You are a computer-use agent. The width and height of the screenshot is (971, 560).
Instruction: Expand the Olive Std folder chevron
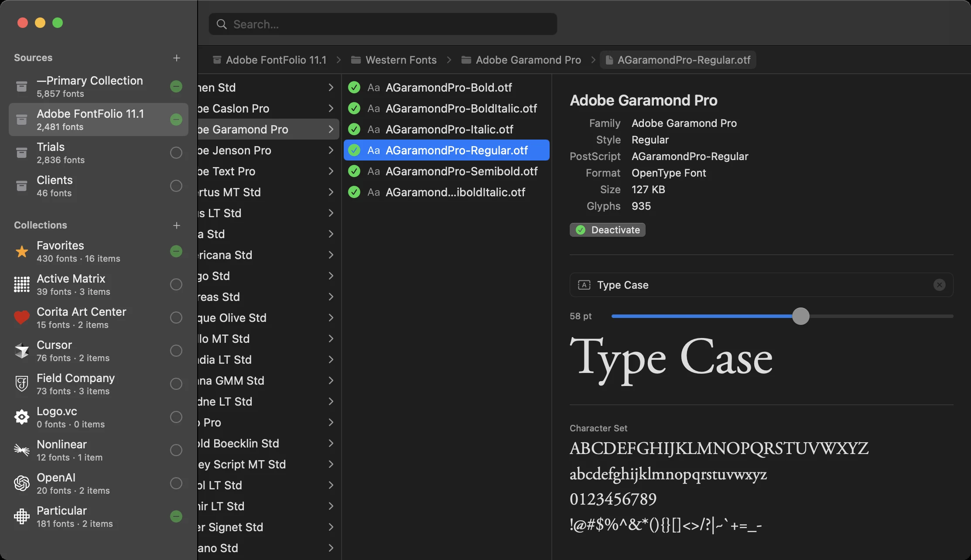coord(331,318)
